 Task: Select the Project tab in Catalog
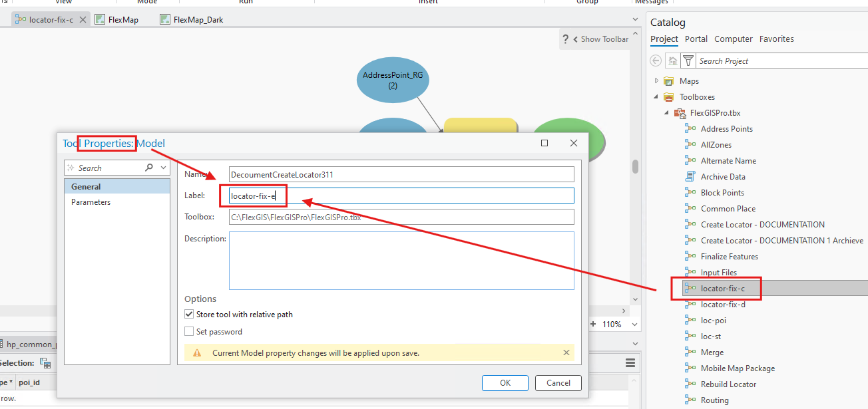[x=664, y=39]
